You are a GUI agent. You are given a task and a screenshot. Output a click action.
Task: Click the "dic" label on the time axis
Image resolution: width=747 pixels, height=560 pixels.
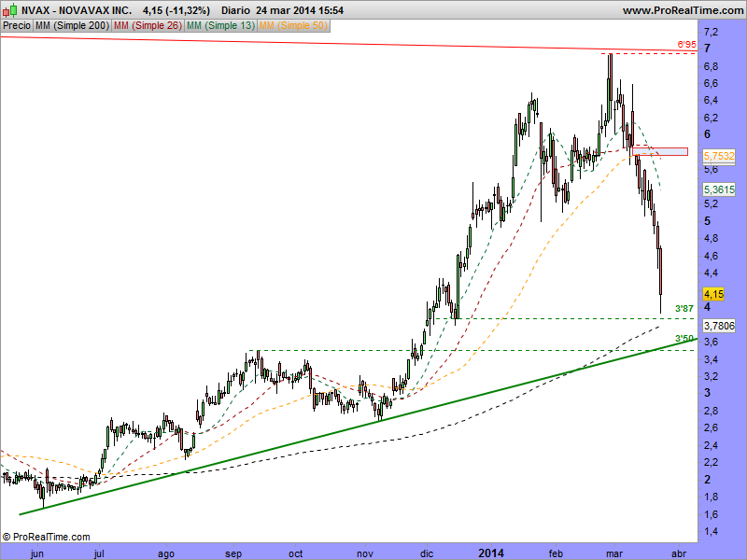click(427, 553)
